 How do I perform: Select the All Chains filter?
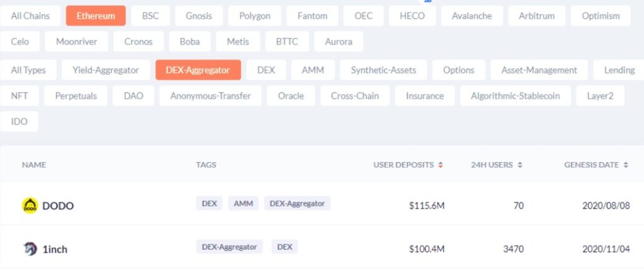pos(30,16)
